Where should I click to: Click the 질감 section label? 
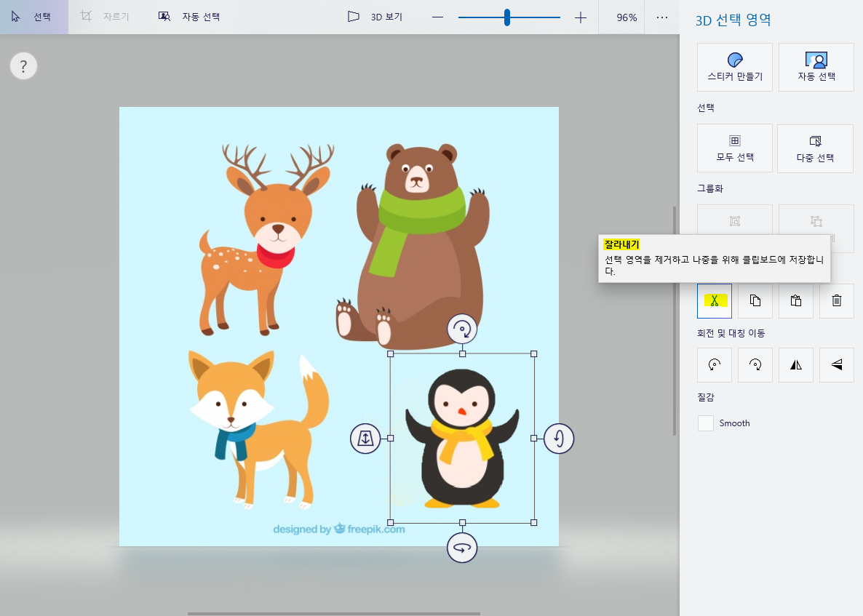pos(706,396)
